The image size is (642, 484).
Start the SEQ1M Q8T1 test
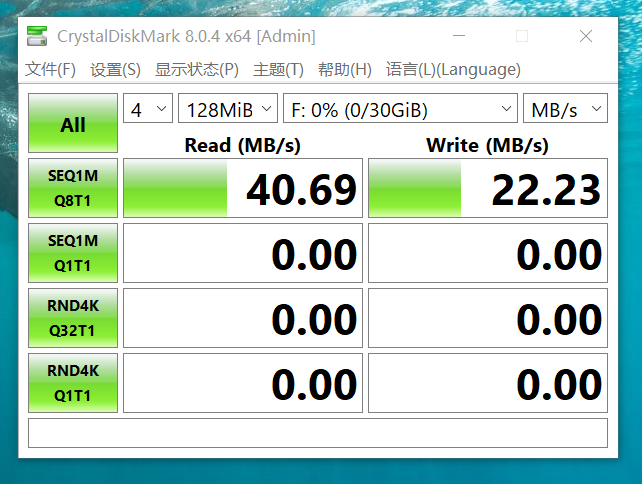[73, 188]
